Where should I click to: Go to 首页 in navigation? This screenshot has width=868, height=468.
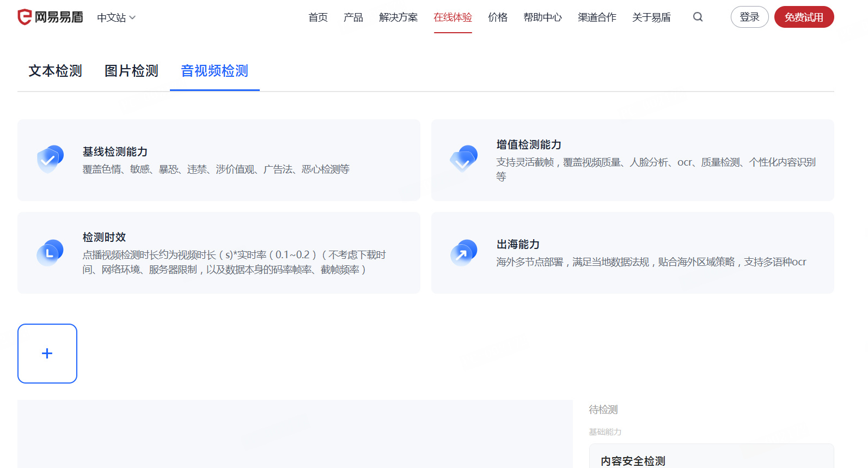point(318,17)
